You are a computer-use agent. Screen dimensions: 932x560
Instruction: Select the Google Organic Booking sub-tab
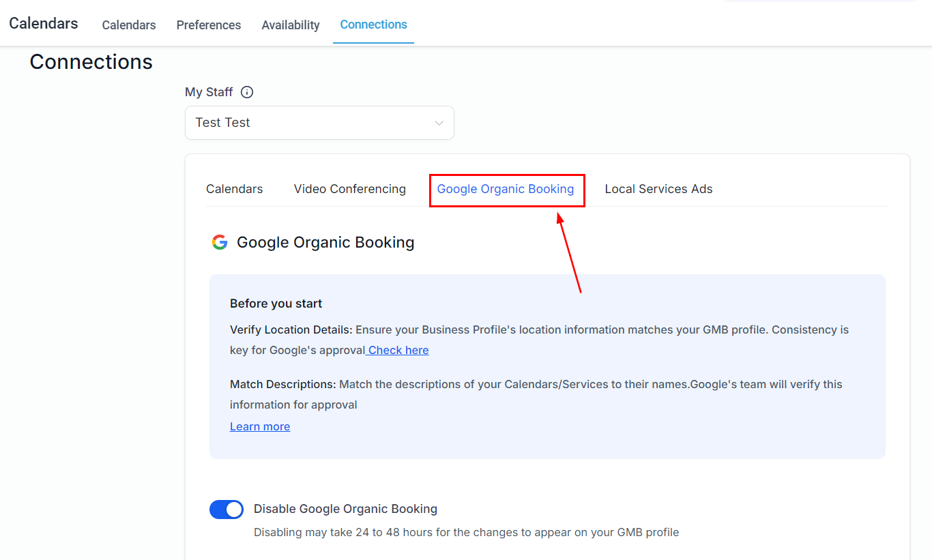[506, 189]
